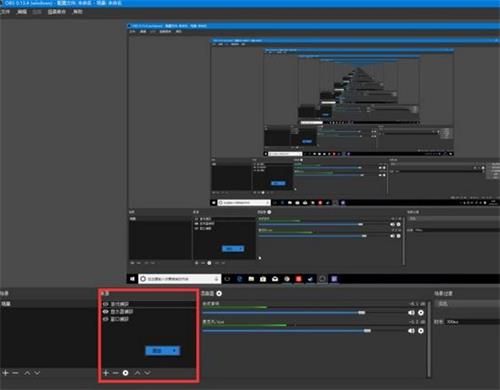
Task: Open the Mic/Aux channel's gear settings
Action: tap(421, 331)
